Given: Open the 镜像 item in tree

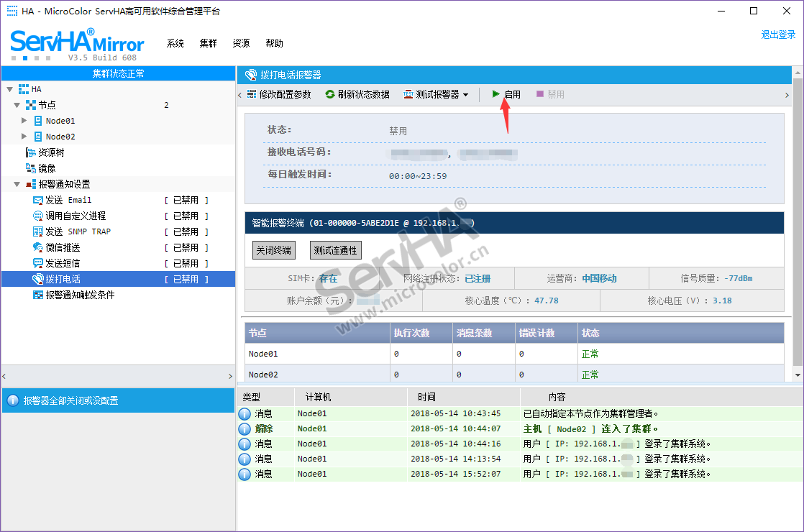Looking at the screenshot, I should click(x=46, y=168).
